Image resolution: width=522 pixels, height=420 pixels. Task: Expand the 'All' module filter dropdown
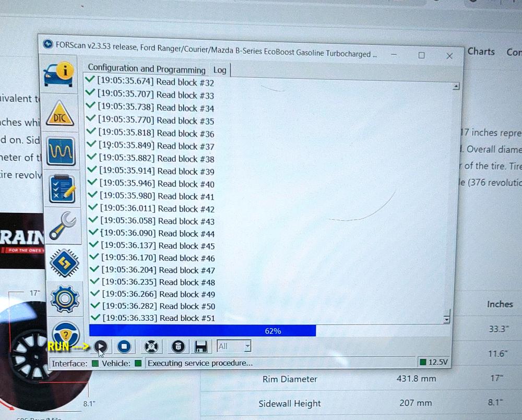pos(247,346)
